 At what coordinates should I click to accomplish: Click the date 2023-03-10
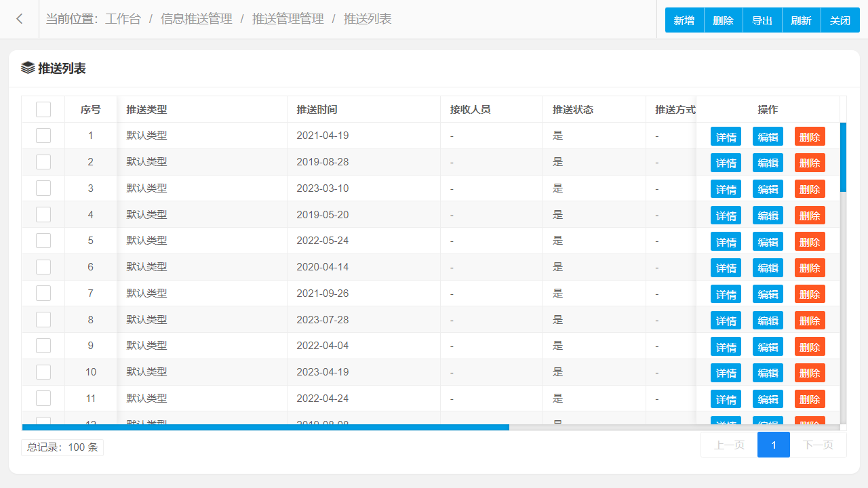click(323, 188)
